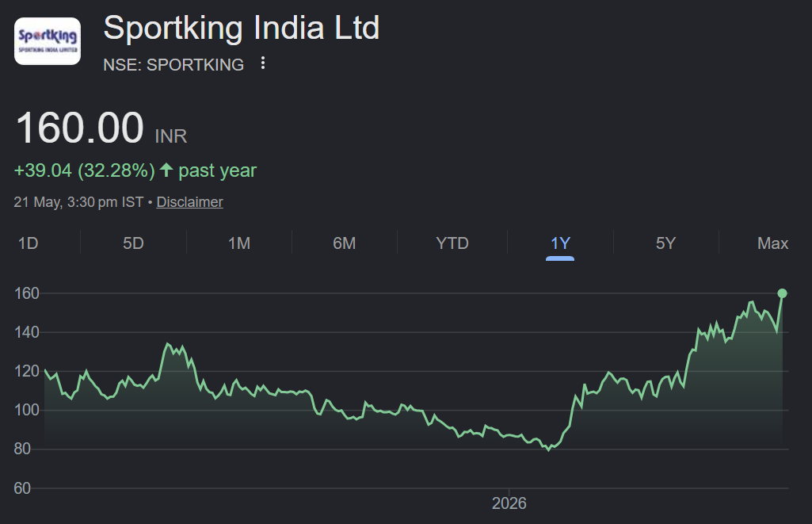Switch chart to 1D range
The image size is (812, 524).
point(28,243)
